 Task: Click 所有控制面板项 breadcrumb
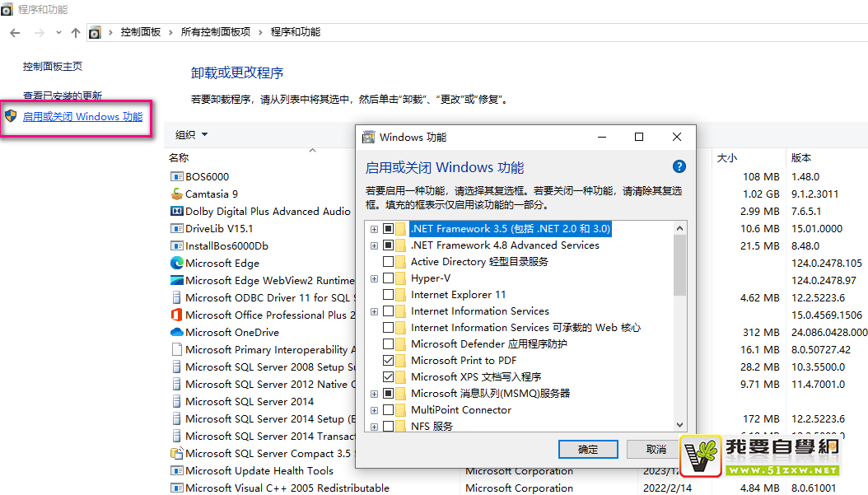(x=215, y=32)
